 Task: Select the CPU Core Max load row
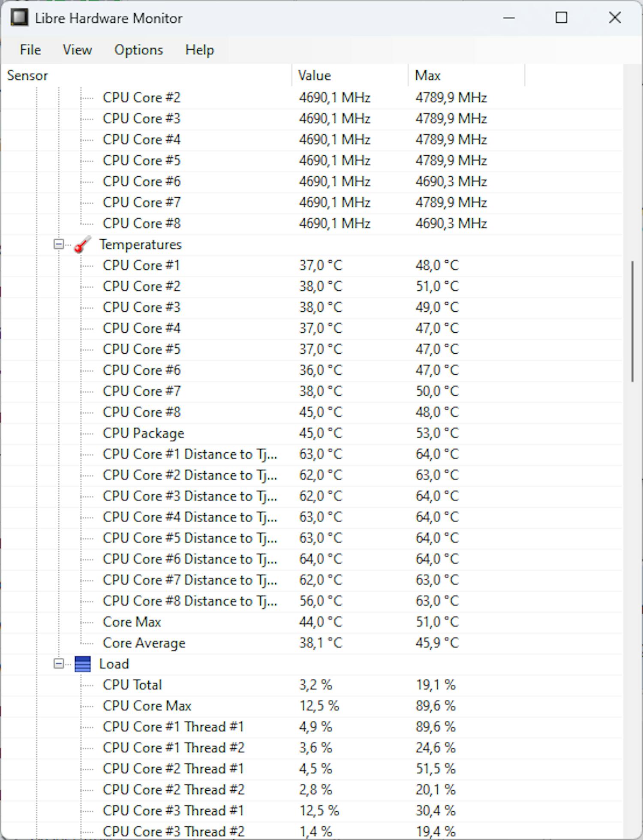pyautogui.click(x=147, y=706)
